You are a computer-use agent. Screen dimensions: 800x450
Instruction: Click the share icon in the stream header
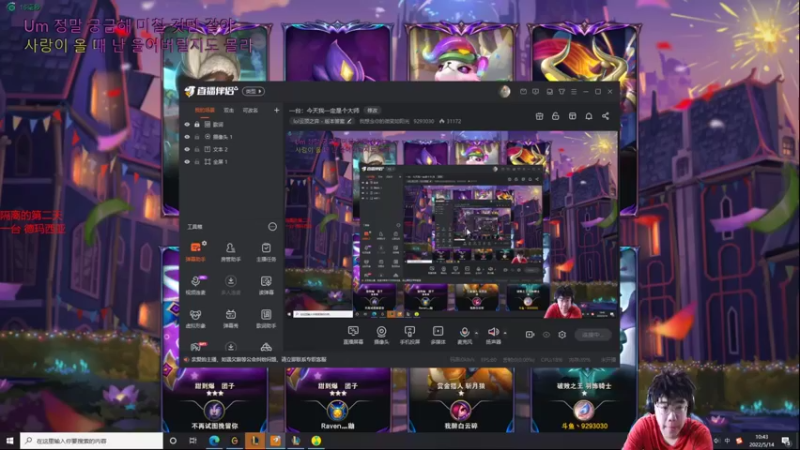(x=605, y=116)
